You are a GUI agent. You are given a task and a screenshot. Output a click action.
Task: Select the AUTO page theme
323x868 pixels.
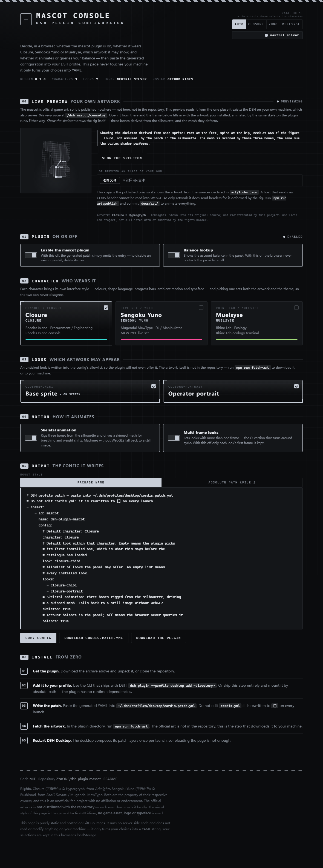coord(239,24)
